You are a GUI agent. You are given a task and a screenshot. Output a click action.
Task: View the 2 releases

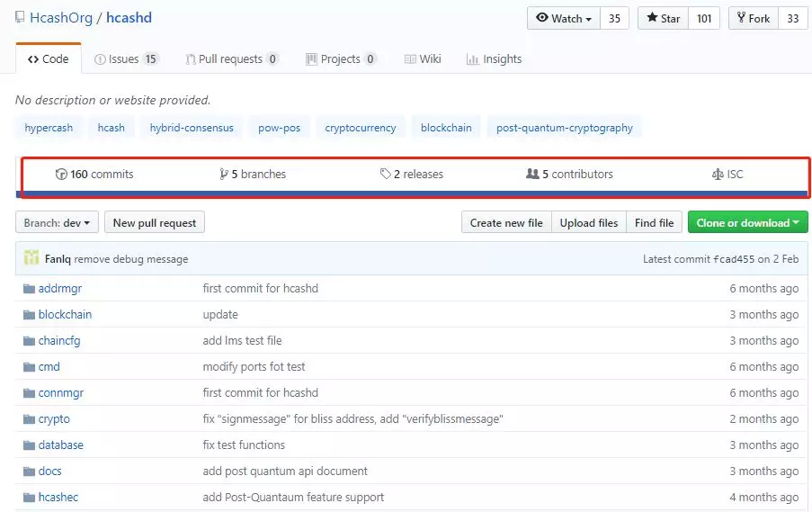tap(412, 175)
